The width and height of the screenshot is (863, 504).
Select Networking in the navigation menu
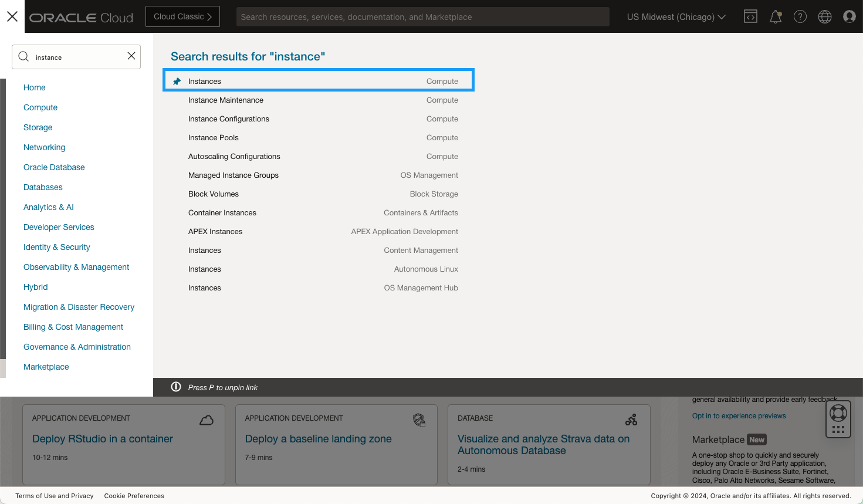[44, 147]
